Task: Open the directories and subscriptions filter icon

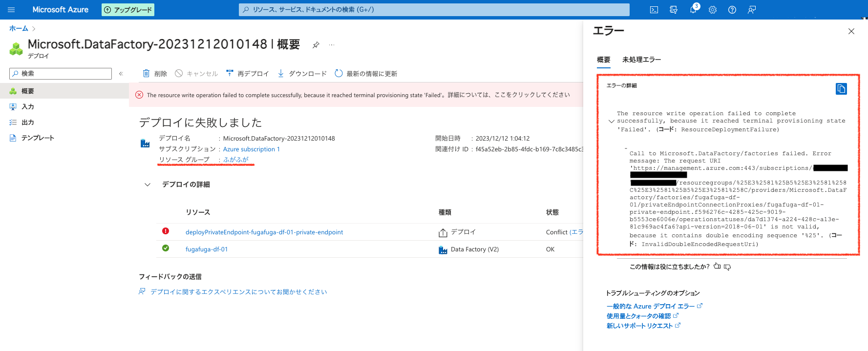Action: pyautogui.click(x=674, y=10)
